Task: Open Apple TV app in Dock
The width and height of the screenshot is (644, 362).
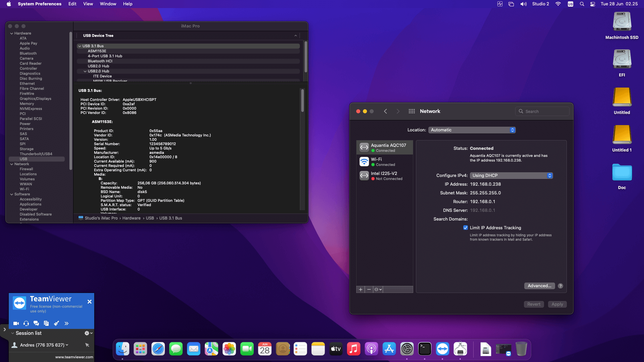Action: [x=336, y=349]
